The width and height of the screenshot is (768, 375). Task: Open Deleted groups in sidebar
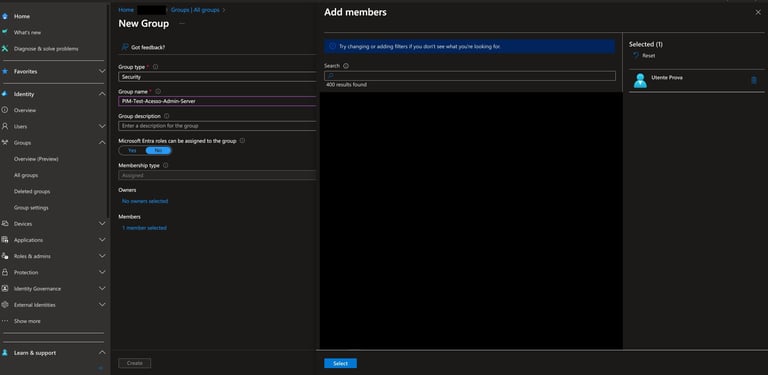pyautogui.click(x=32, y=191)
